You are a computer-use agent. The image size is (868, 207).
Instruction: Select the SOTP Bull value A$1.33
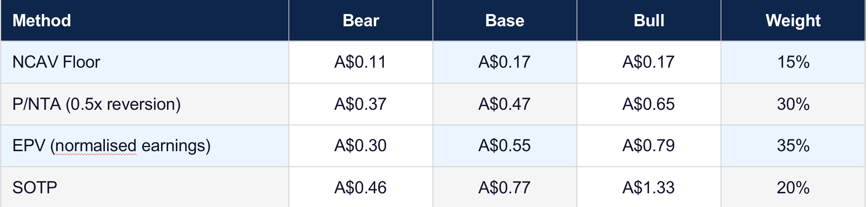point(649,187)
